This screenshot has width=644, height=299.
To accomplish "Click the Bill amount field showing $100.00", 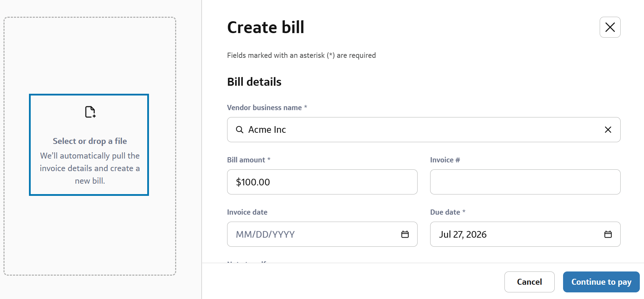I will (x=322, y=182).
